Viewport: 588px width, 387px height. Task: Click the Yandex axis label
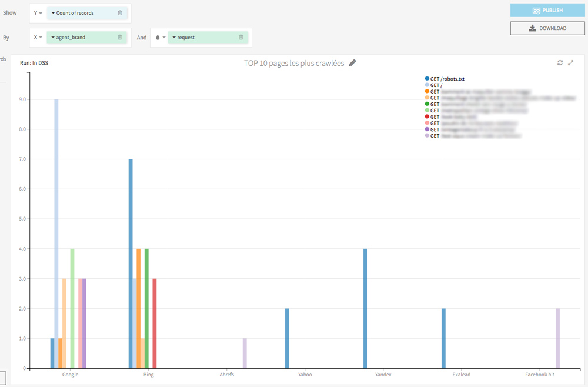383,375
